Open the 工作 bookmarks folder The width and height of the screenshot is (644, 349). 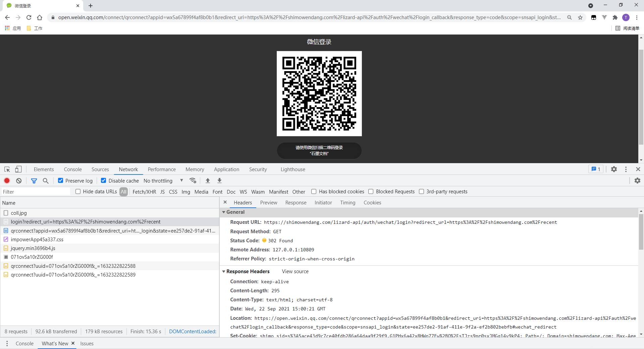(35, 28)
